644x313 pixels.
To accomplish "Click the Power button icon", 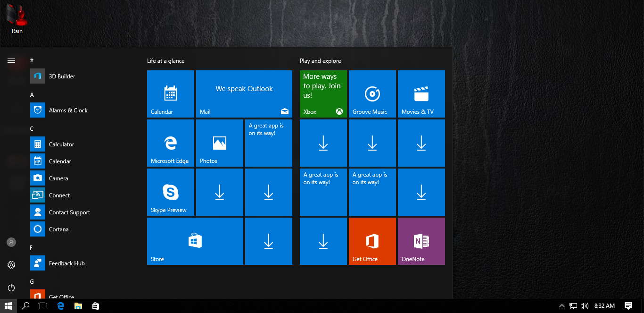I will [x=11, y=288].
